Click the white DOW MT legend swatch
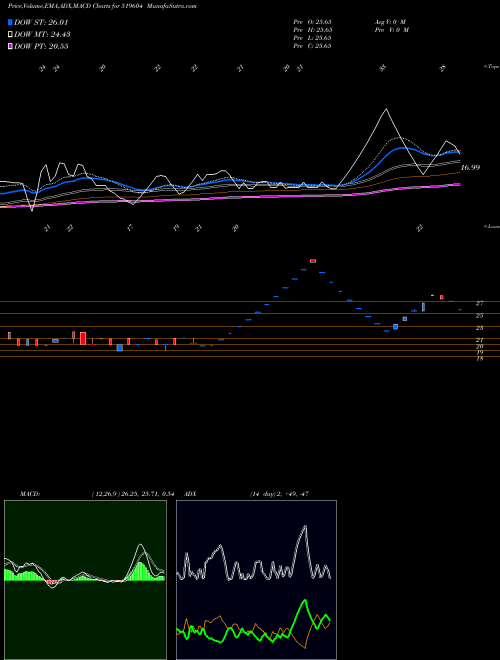The height and width of the screenshot is (660, 500). (10, 35)
